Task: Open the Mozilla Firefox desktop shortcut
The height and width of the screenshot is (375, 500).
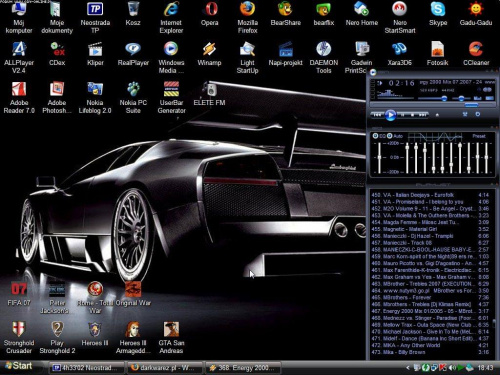Action: pos(247,17)
